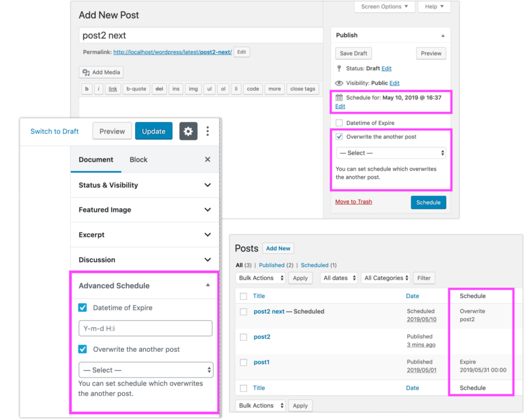Viewport: 524px width, 420px height.
Task: Expand the Status & Visibility panel
Action: 145,185
